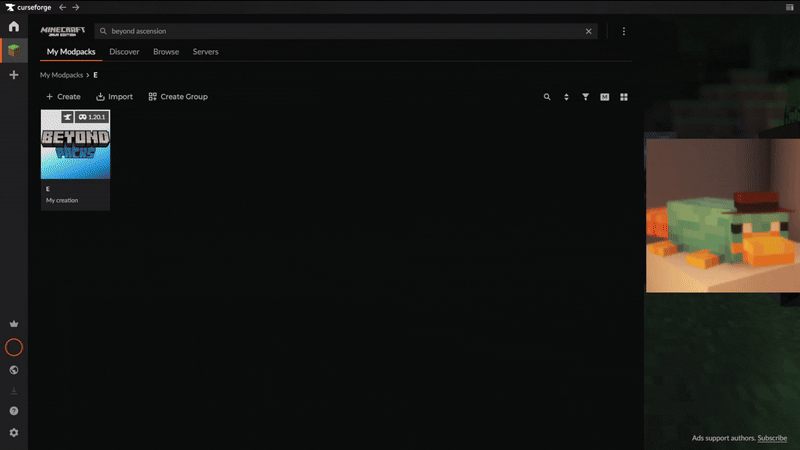Viewport: 800px width, 450px height.
Task: Click the CurseForge anvil logo in title bar
Action: click(x=10, y=7)
